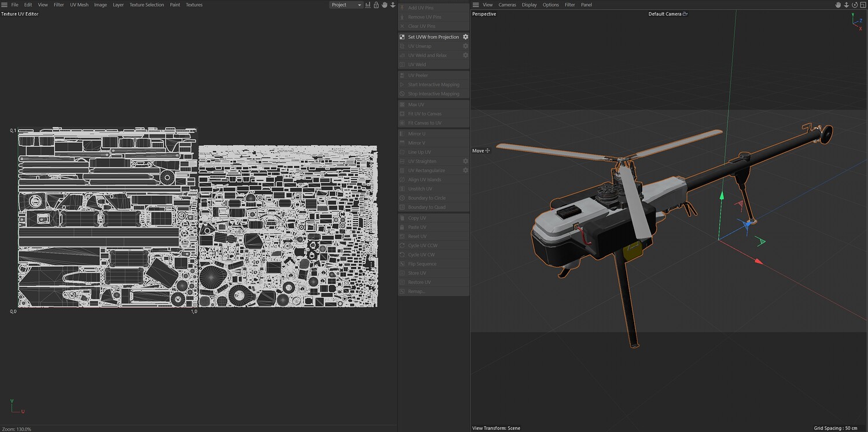Expand the viewport hamburger menu
The width and height of the screenshot is (868, 432).
tap(476, 5)
